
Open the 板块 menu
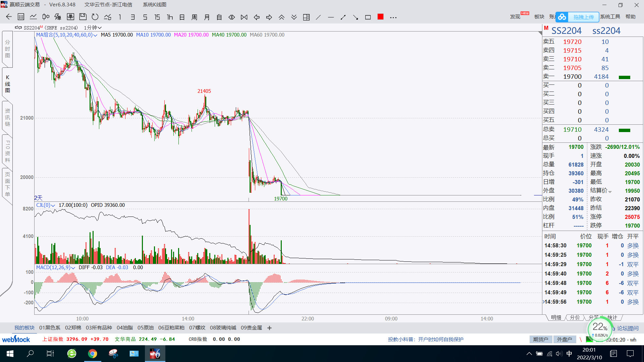point(539,17)
